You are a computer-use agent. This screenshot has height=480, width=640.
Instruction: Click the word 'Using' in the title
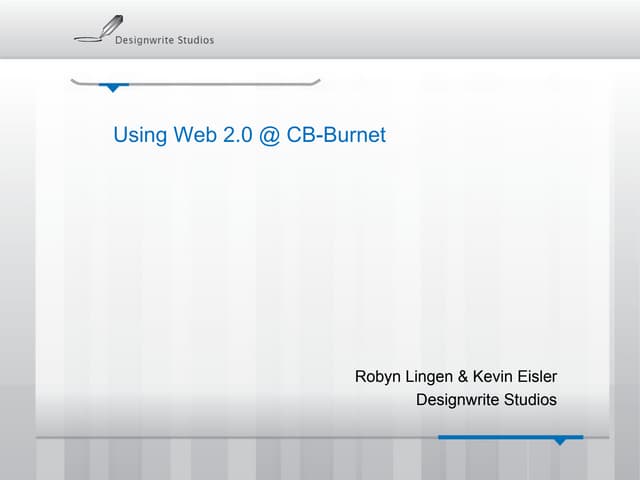(139, 135)
